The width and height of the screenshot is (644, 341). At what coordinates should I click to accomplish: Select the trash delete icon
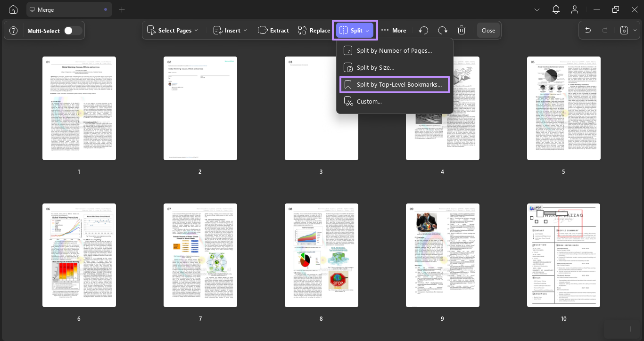point(462,30)
